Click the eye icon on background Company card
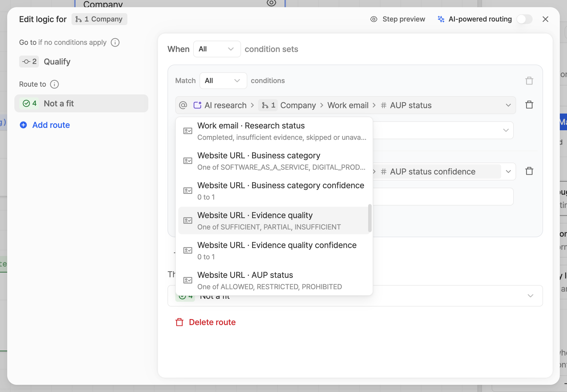567x392 pixels. coord(271,3)
